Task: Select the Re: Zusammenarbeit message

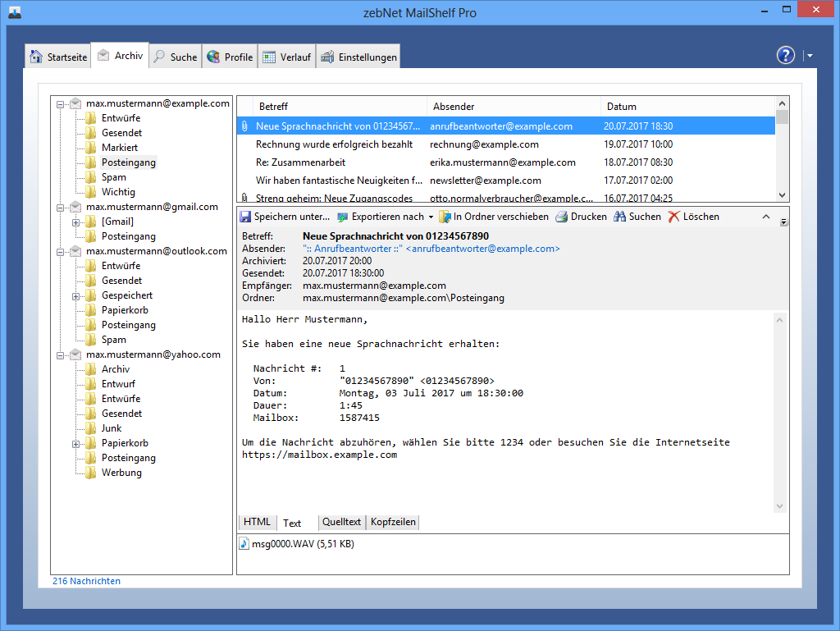Action: (505, 162)
